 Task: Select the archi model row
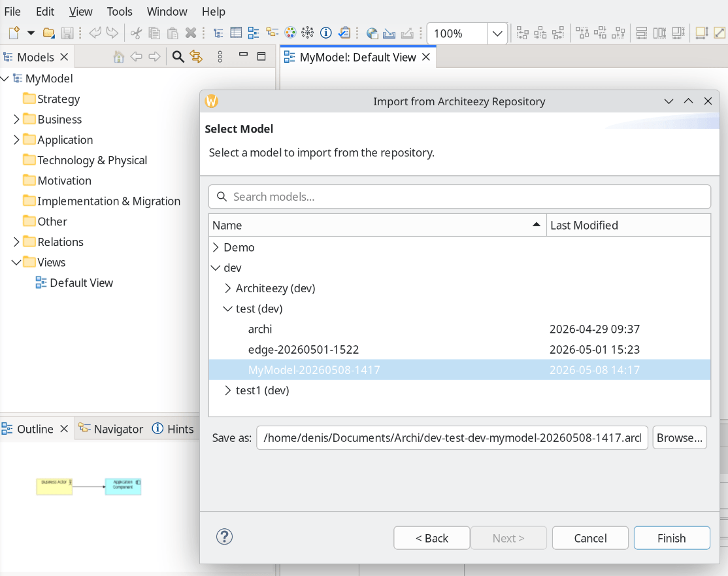(x=459, y=329)
